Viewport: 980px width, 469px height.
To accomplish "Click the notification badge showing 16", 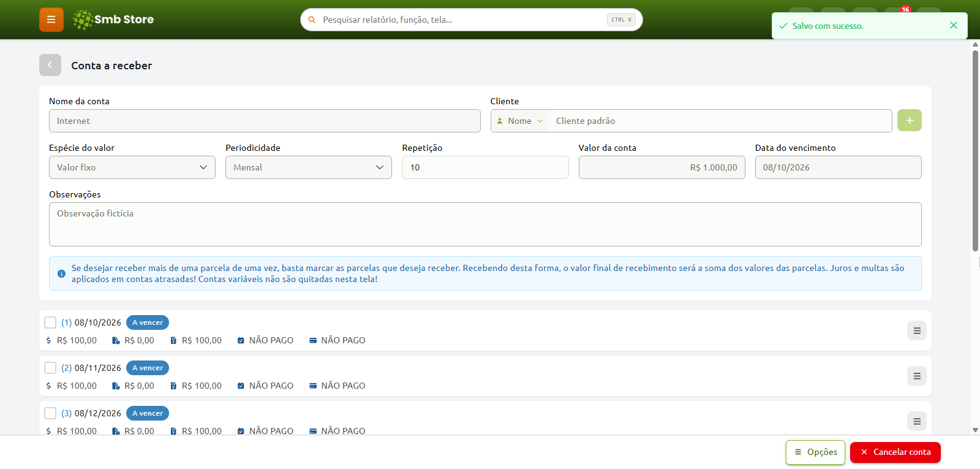I will tap(905, 9).
